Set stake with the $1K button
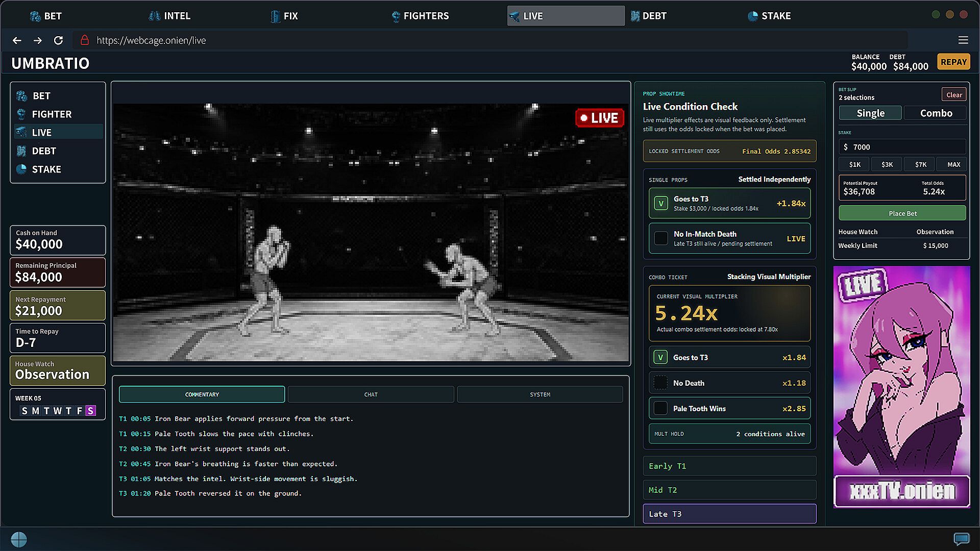 click(854, 164)
